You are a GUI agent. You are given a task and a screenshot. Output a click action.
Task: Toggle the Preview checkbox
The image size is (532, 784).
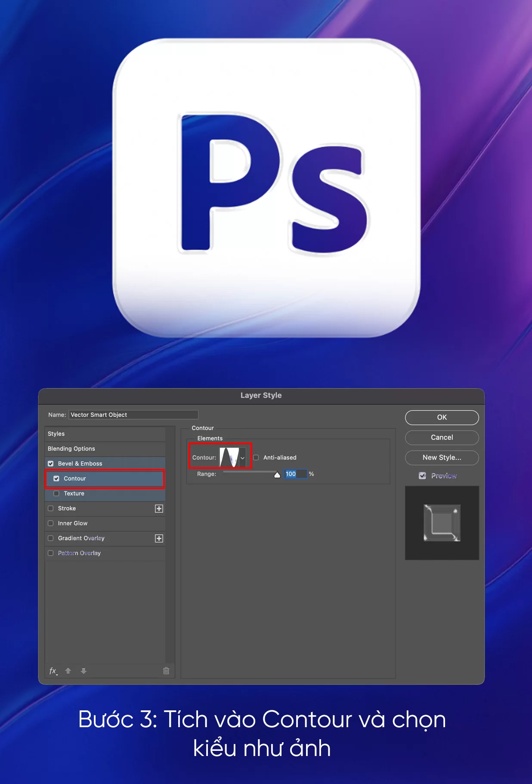click(422, 476)
